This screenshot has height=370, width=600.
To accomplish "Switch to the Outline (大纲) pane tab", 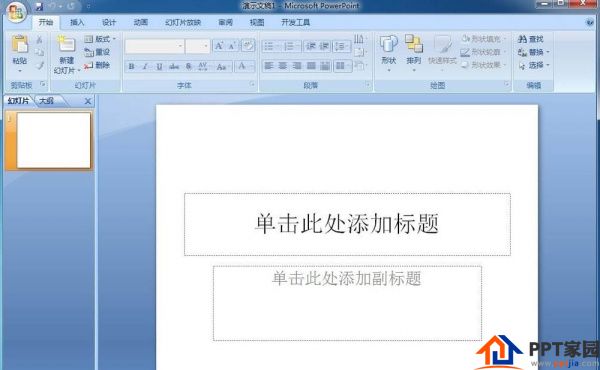I will (x=47, y=101).
